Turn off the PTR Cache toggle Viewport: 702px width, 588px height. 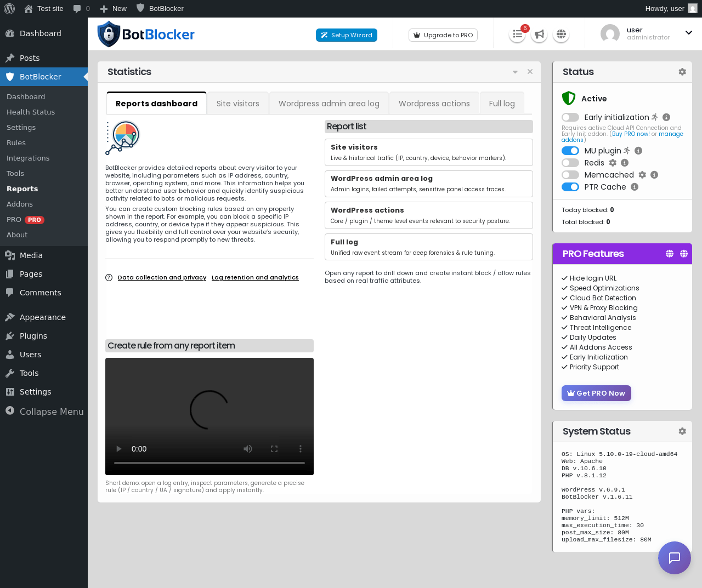pos(570,187)
